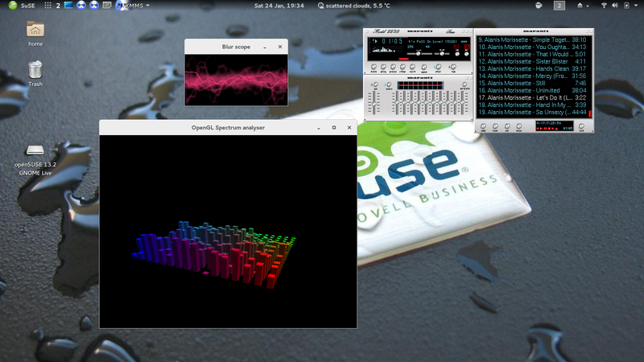
Task: Select track 15 'Still' in playlist
Action: 532,83
